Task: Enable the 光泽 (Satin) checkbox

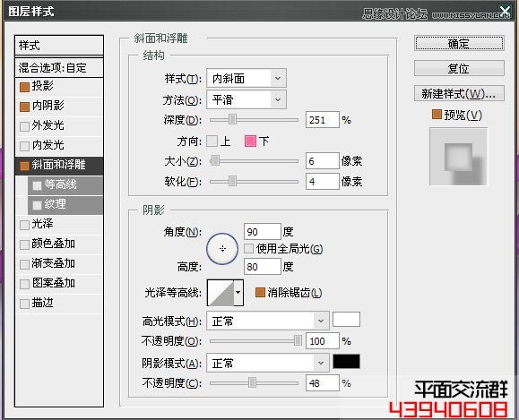Action: pos(24,225)
